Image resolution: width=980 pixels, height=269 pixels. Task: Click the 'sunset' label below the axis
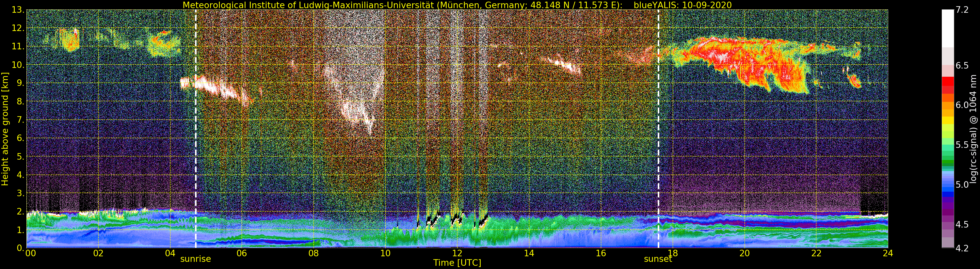pos(658,259)
